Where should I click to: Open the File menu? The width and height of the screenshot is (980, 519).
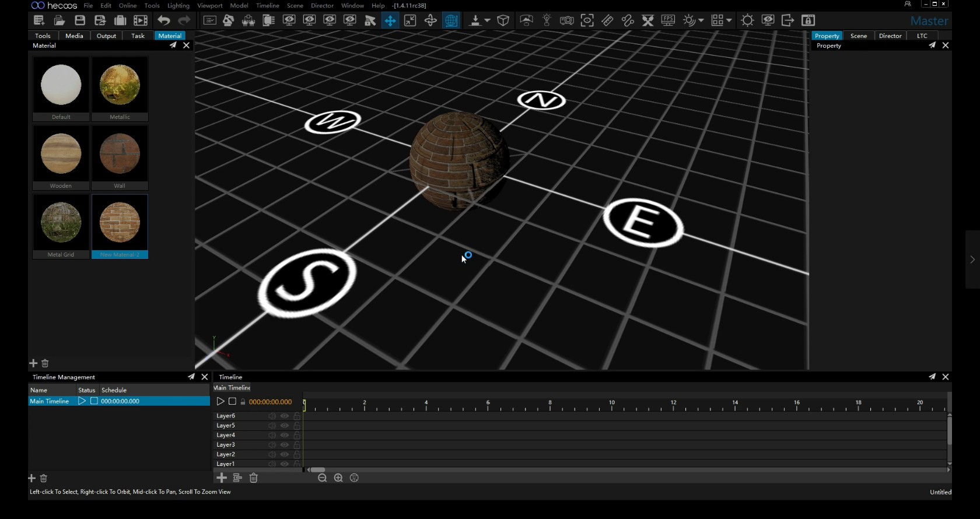click(88, 5)
